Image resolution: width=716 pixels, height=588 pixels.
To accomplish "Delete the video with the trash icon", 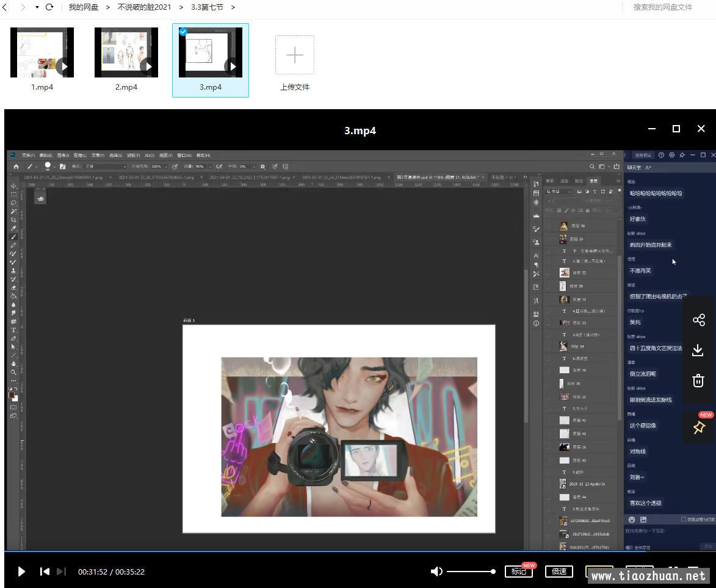I will (x=699, y=381).
